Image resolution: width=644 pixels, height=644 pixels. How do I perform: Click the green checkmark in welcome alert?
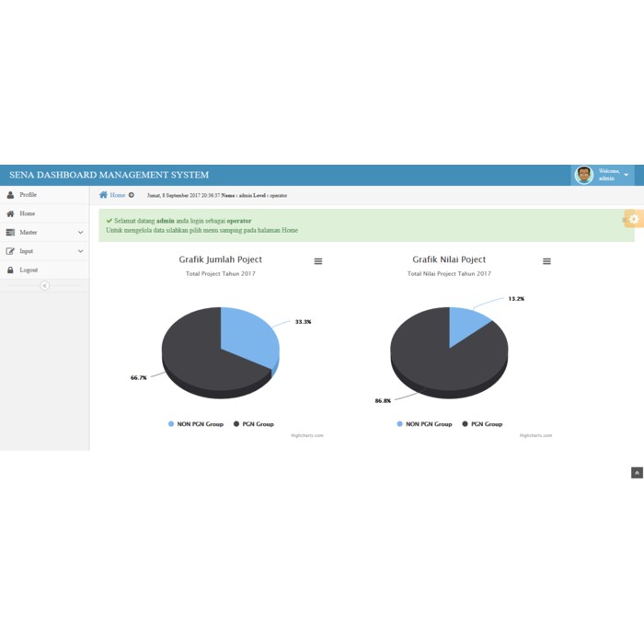tap(109, 221)
